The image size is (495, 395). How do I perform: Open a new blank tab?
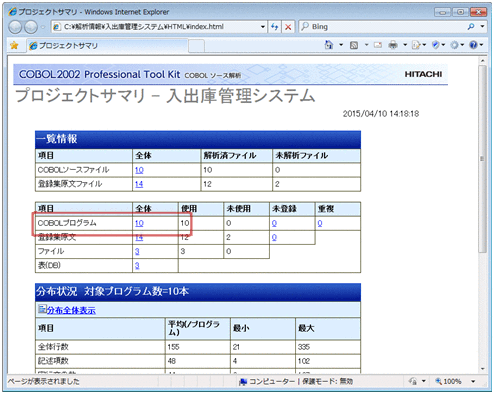tap(196, 46)
